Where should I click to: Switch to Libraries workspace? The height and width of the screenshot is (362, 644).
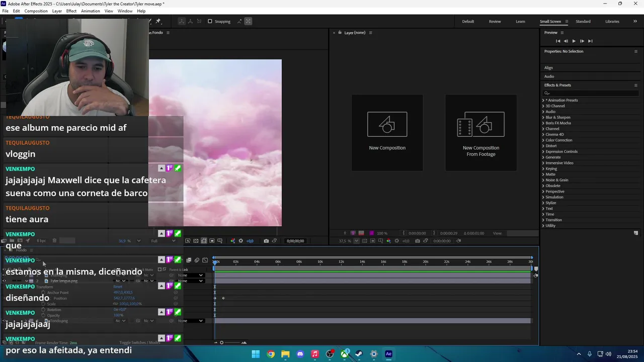tap(612, 22)
